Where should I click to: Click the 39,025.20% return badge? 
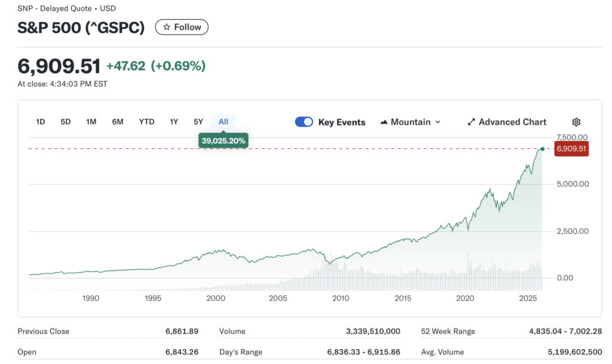tap(224, 140)
